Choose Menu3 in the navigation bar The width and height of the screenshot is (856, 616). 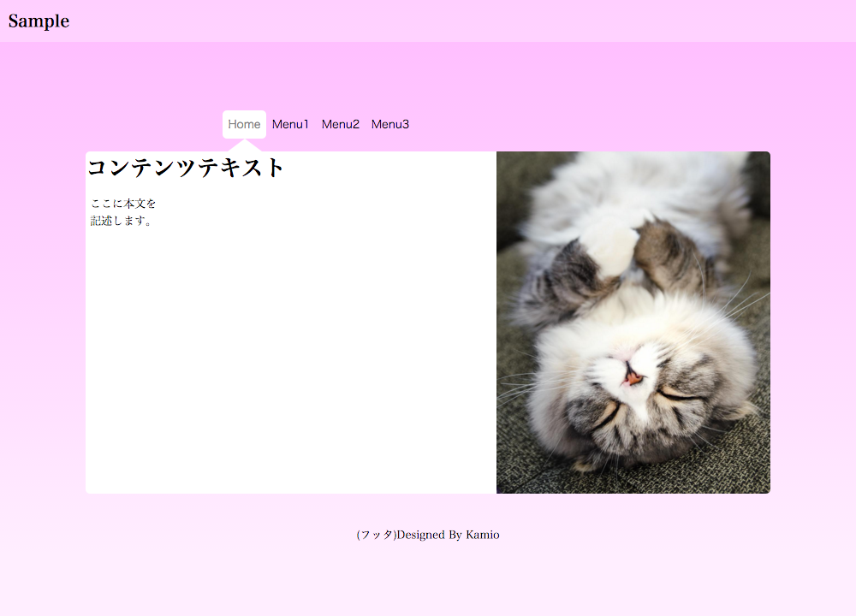390,124
